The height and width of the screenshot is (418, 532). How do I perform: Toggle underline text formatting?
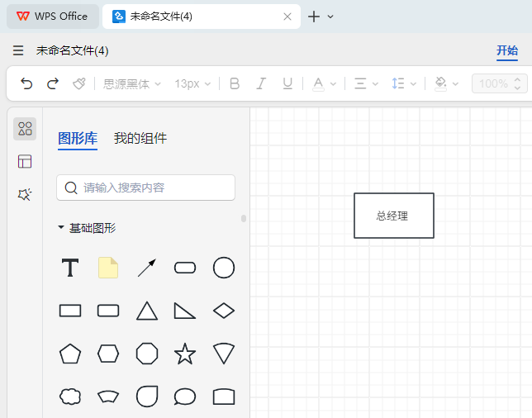click(x=287, y=83)
